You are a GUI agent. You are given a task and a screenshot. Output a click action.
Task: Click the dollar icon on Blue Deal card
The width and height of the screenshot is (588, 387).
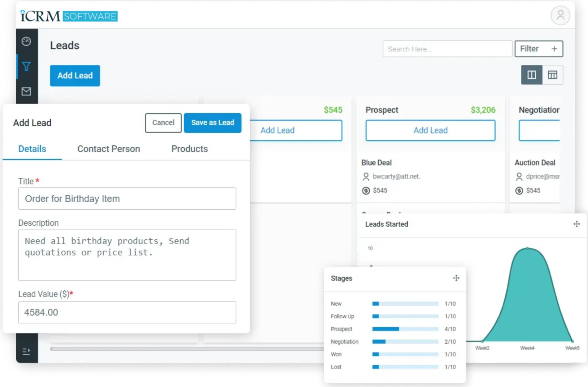(x=366, y=190)
